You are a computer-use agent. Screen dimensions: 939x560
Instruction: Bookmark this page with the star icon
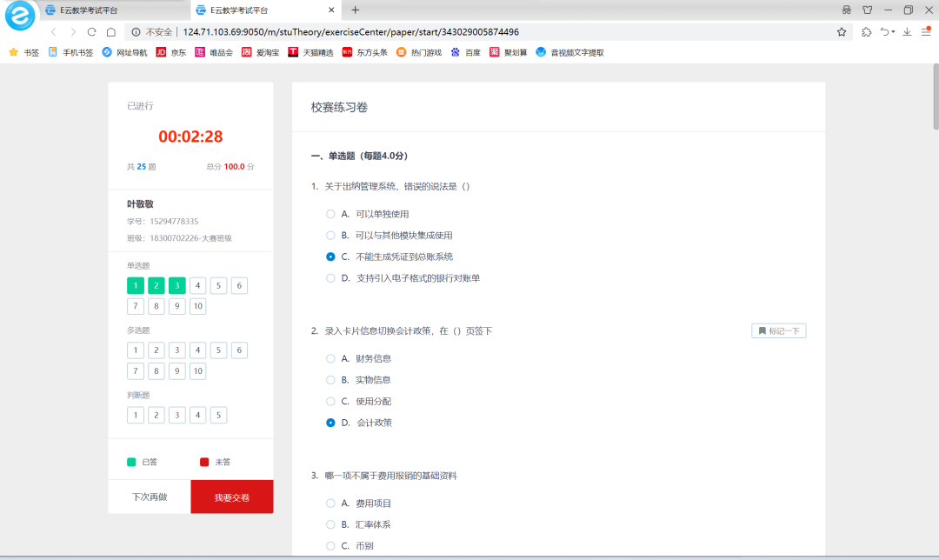(841, 31)
